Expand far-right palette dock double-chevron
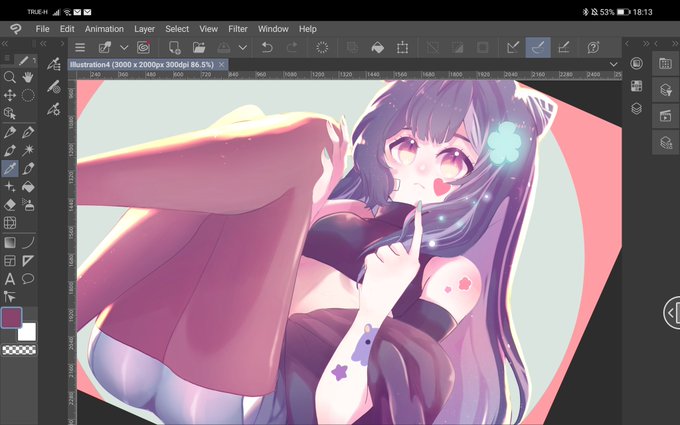680x425 pixels. click(x=675, y=43)
